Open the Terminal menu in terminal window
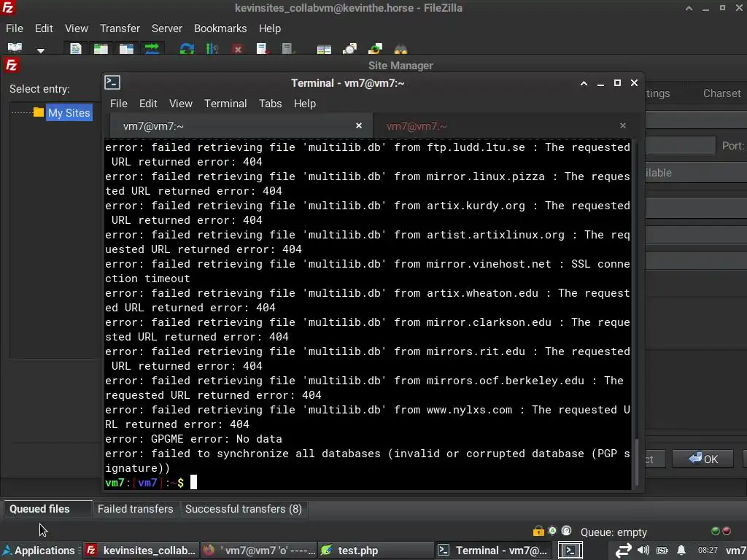Image resolution: width=747 pixels, height=560 pixels. click(x=225, y=104)
